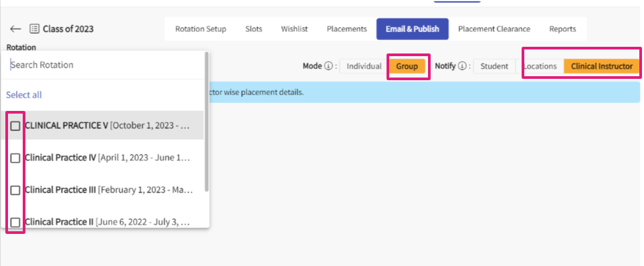Set Notify to Locations
The image size is (644, 266).
click(x=540, y=66)
